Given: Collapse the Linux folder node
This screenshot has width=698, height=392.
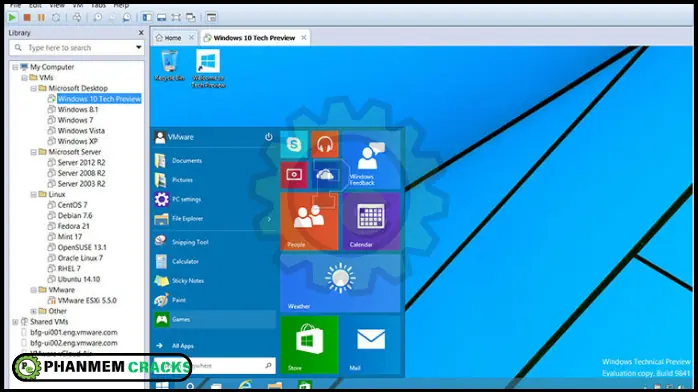Looking at the screenshot, I should click(33, 194).
